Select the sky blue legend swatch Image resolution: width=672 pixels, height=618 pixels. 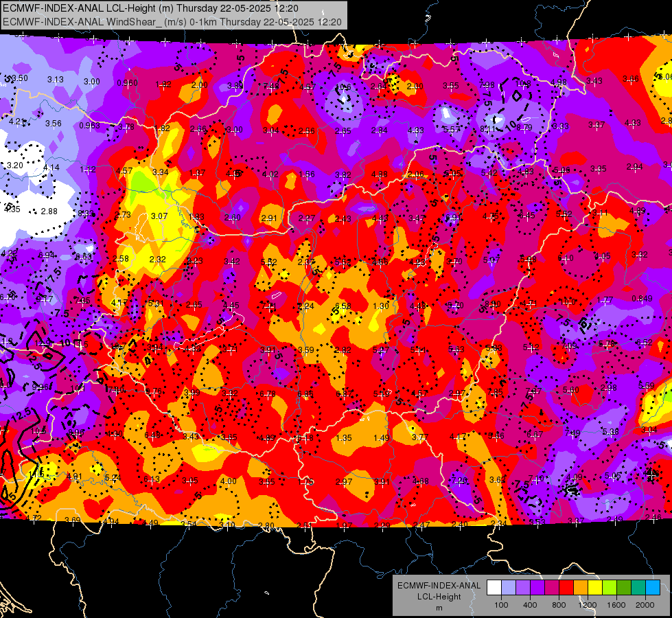653,587
